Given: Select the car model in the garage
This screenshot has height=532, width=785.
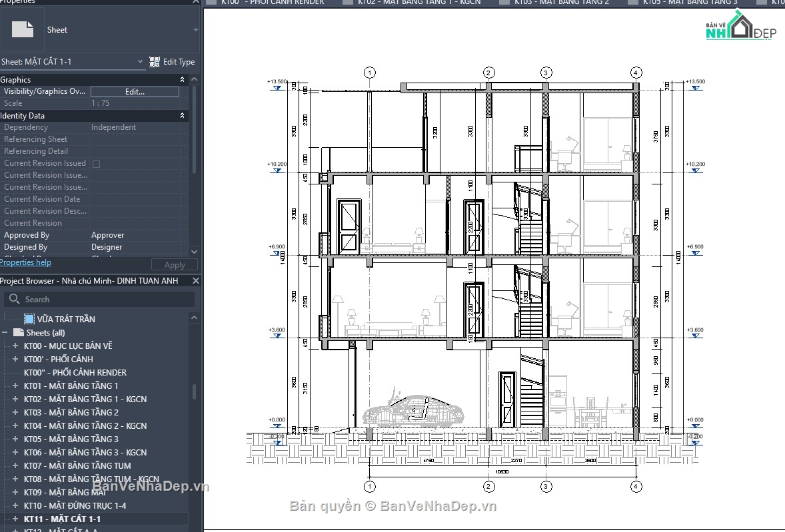Looking at the screenshot, I should point(413,409).
